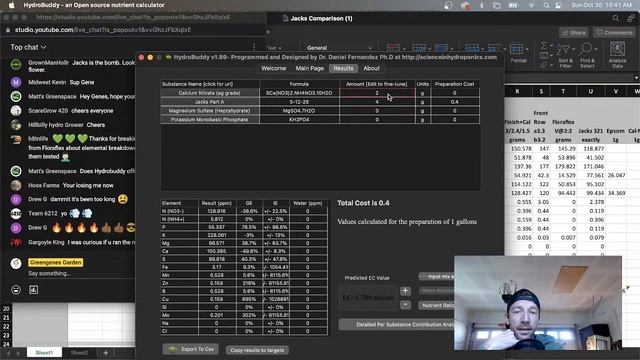Click the Bluetooth icon in menu bar
The height and width of the screenshot is (360, 640).
(x=482, y=5)
